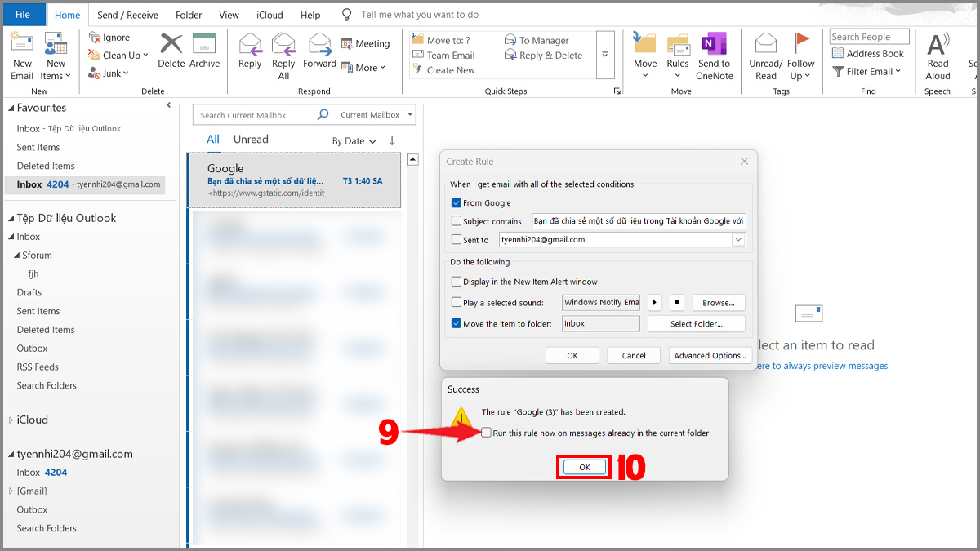Open the RSS Feeds folder
The image size is (980, 551).
click(x=38, y=367)
